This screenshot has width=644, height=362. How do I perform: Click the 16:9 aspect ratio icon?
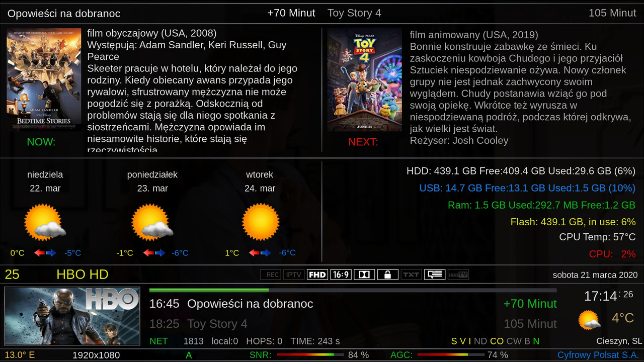tap(341, 275)
